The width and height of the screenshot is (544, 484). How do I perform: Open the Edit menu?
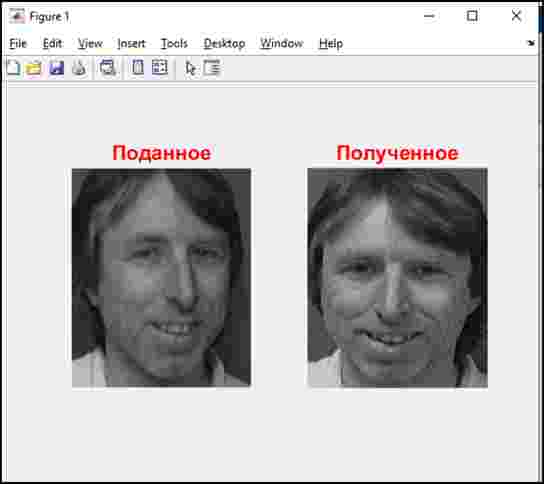tap(52, 44)
